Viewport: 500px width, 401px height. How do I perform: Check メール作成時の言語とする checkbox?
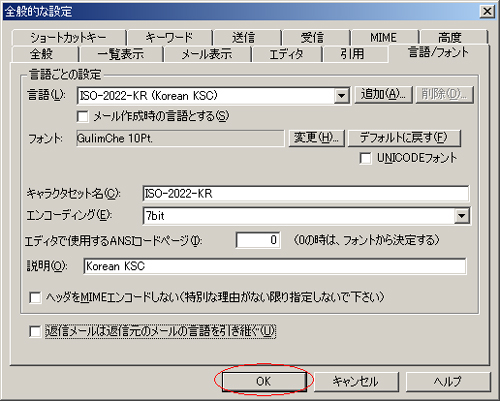[82, 117]
